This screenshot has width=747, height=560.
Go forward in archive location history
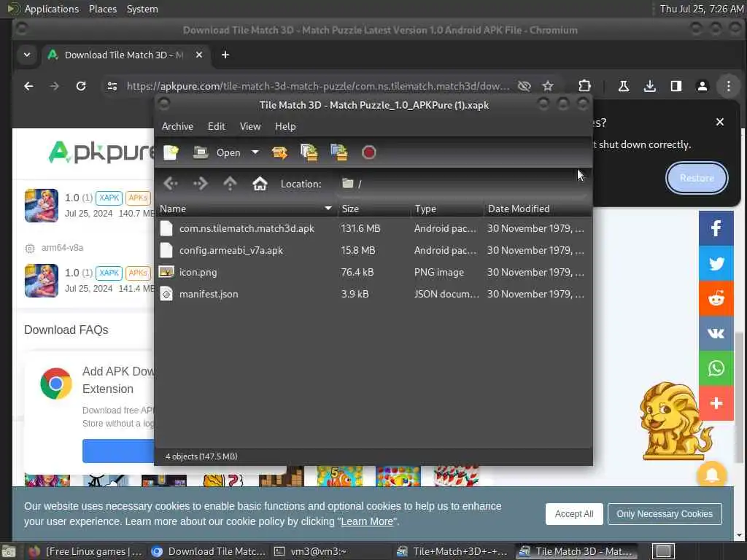tap(200, 183)
